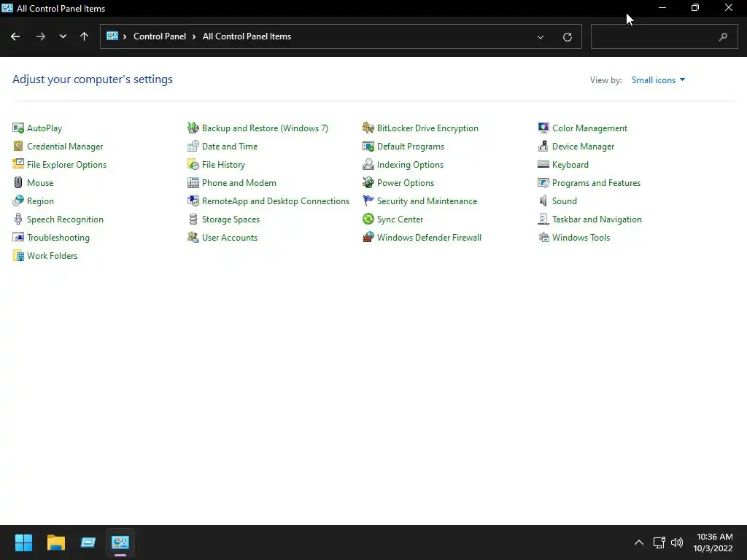The image size is (747, 560).
Task: Click the Sound speaker icon
Action: point(543,201)
